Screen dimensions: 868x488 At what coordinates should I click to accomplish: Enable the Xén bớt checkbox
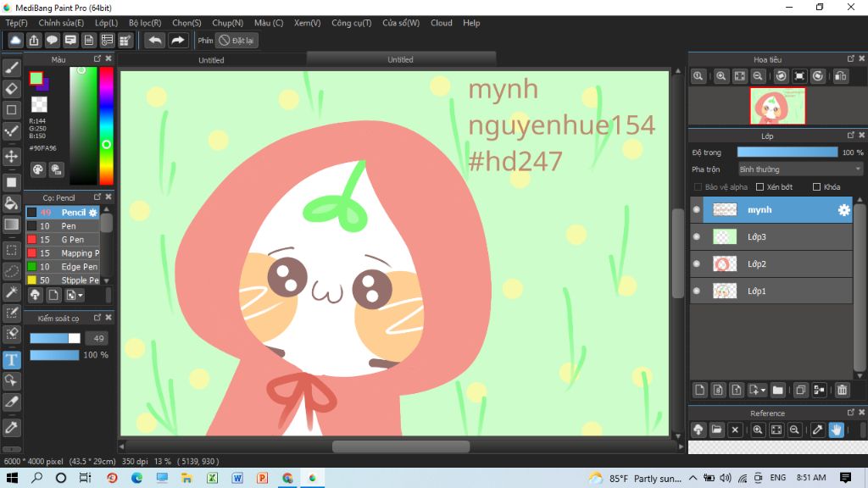759,187
